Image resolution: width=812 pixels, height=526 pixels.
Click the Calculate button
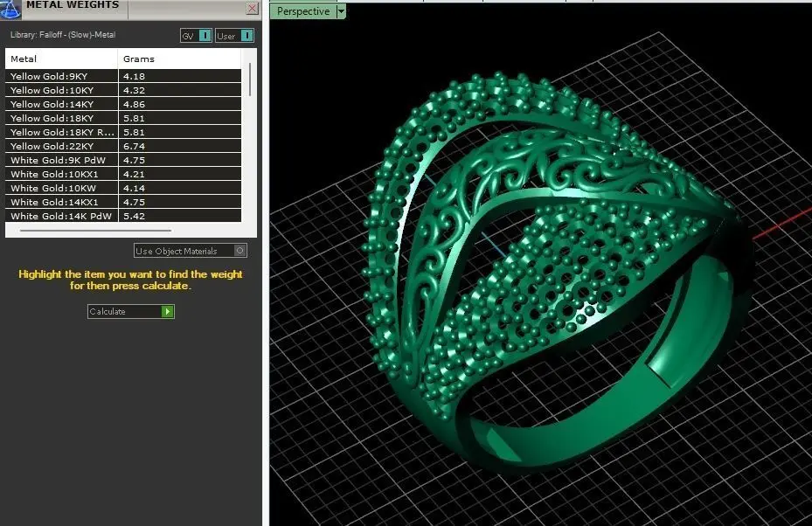point(130,311)
